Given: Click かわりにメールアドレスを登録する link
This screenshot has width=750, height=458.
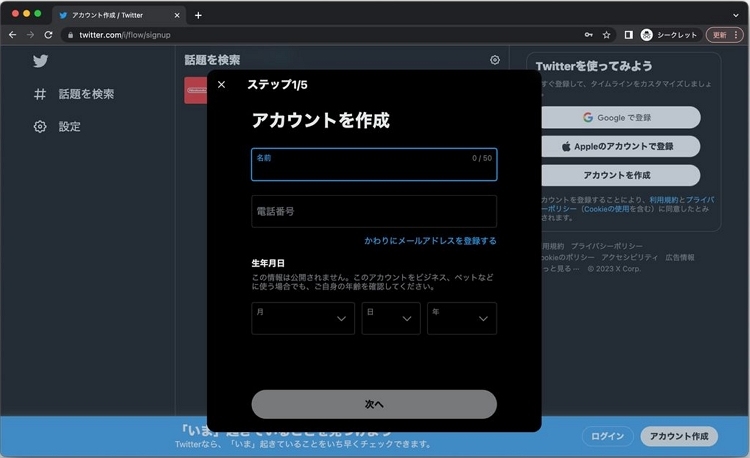Looking at the screenshot, I should (x=430, y=241).
